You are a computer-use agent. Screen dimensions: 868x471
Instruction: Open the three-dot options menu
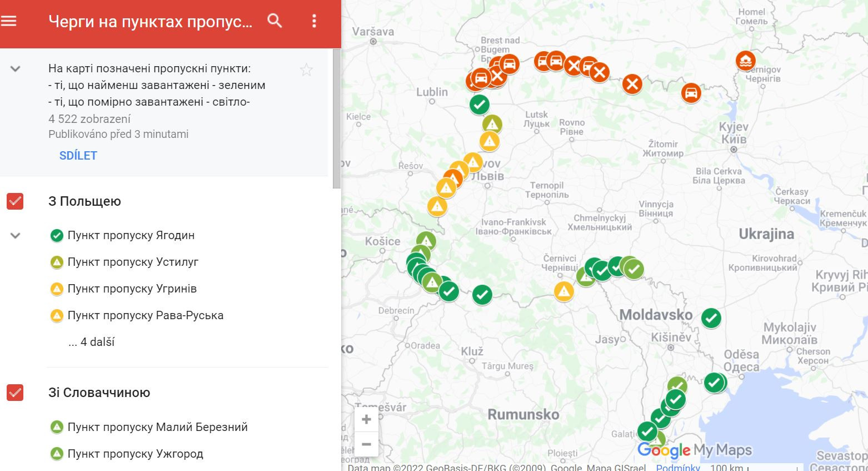(314, 21)
